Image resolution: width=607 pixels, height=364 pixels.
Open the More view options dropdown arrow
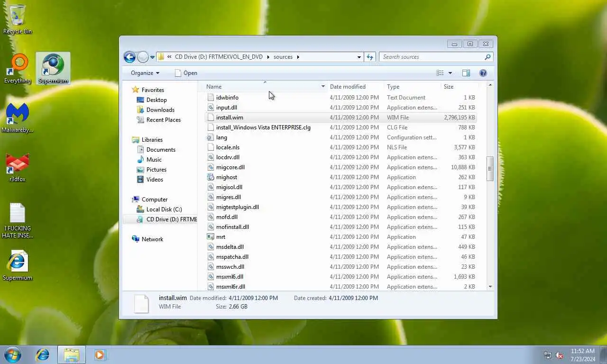[450, 73]
